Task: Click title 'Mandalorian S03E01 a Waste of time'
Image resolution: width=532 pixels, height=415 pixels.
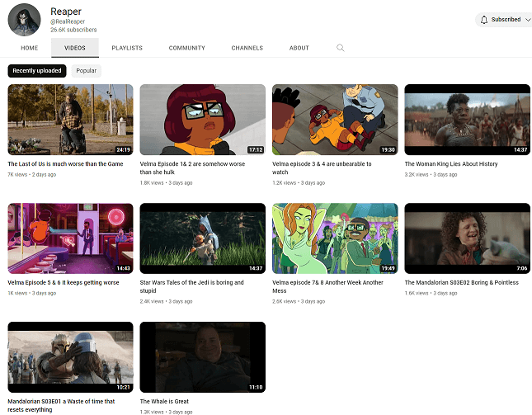Action: click(x=61, y=405)
